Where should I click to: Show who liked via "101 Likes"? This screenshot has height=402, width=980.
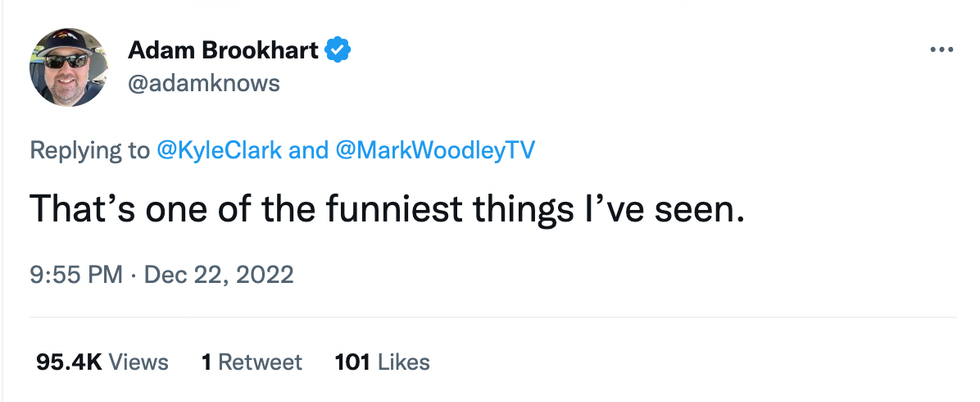(x=382, y=362)
